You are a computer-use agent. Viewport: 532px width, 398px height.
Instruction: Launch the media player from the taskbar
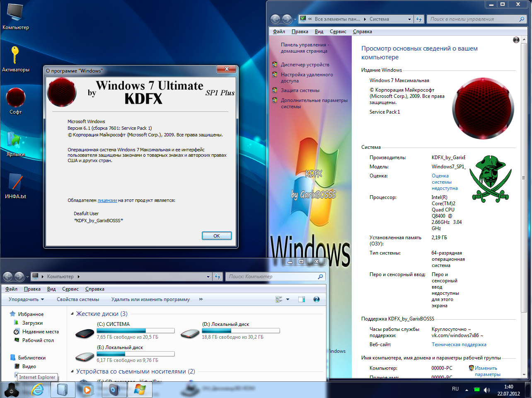click(x=87, y=390)
